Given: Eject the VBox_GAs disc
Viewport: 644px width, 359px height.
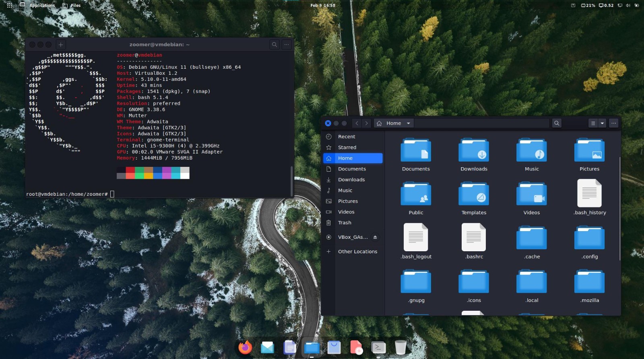Looking at the screenshot, I should [375, 237].
